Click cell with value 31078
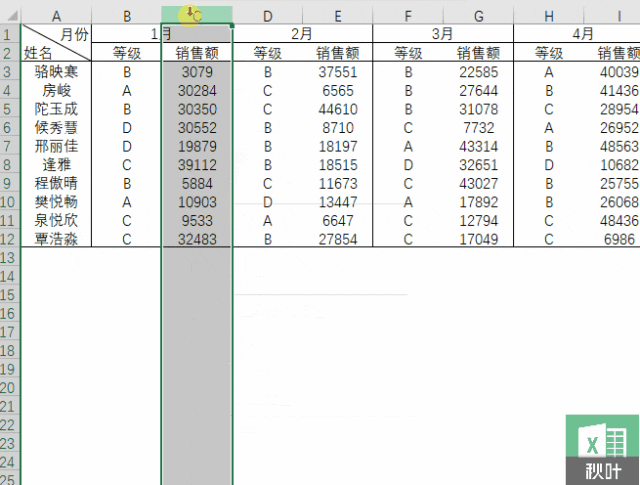The height and width of the screenshot is (485, 640). (x=478, y=109)
